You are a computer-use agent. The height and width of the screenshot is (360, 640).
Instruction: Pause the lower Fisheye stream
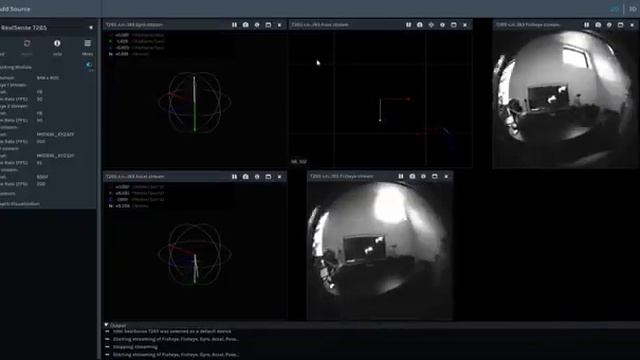tap(401, 176)
